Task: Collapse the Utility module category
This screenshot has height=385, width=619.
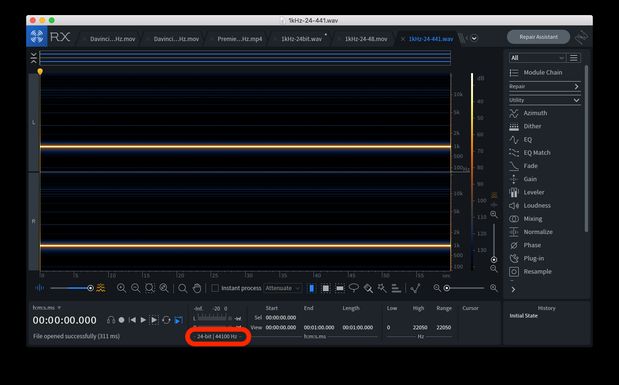Action: point(545,100)
